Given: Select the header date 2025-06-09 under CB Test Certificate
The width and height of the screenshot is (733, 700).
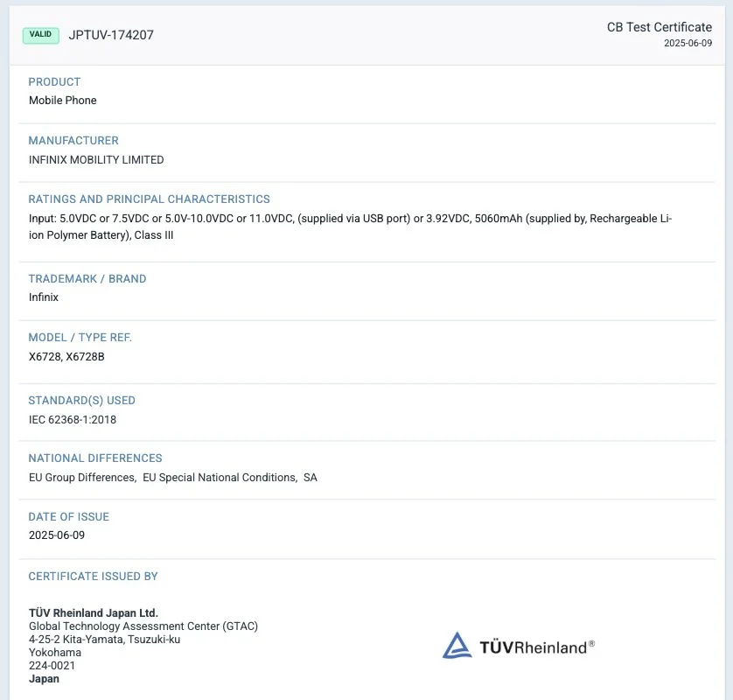Looking at the screenshot, I should click(688, 43).
